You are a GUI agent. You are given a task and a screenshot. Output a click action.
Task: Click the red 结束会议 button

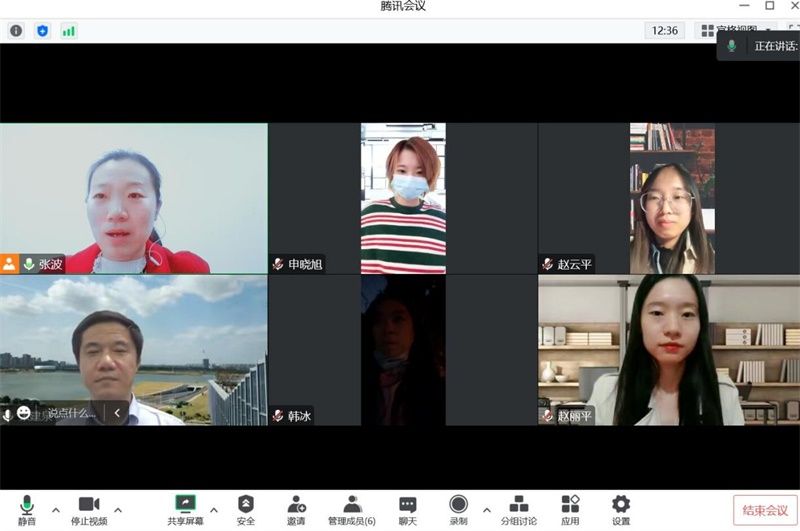765,510
